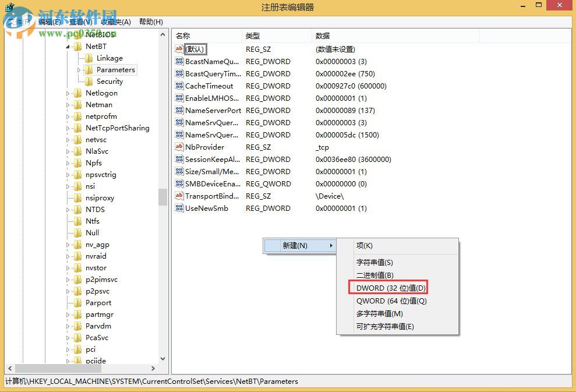This screenshot has height=392, width=576.
Task: Click the ab icon beside NbProvider
Action: [x=179, y=147]
